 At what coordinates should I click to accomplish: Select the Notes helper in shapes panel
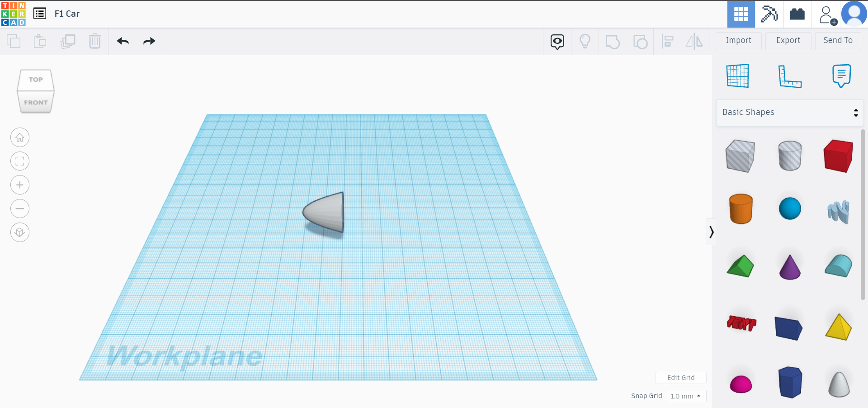(841, 76)
